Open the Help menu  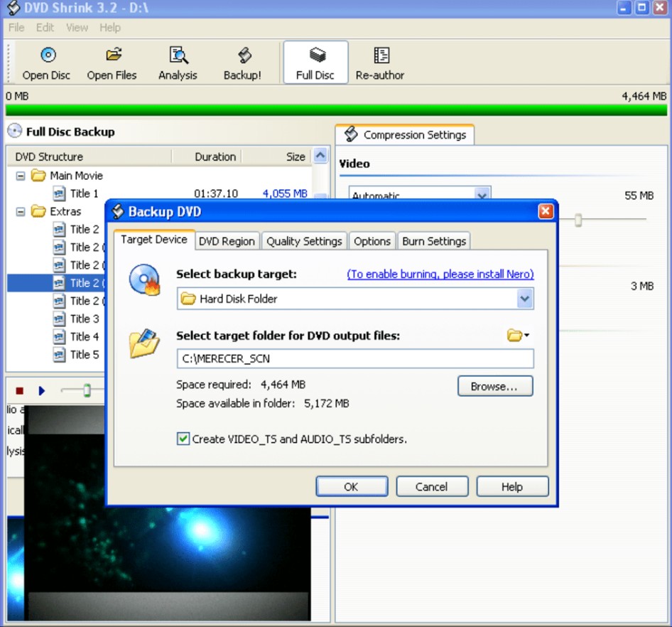[110, 28]
